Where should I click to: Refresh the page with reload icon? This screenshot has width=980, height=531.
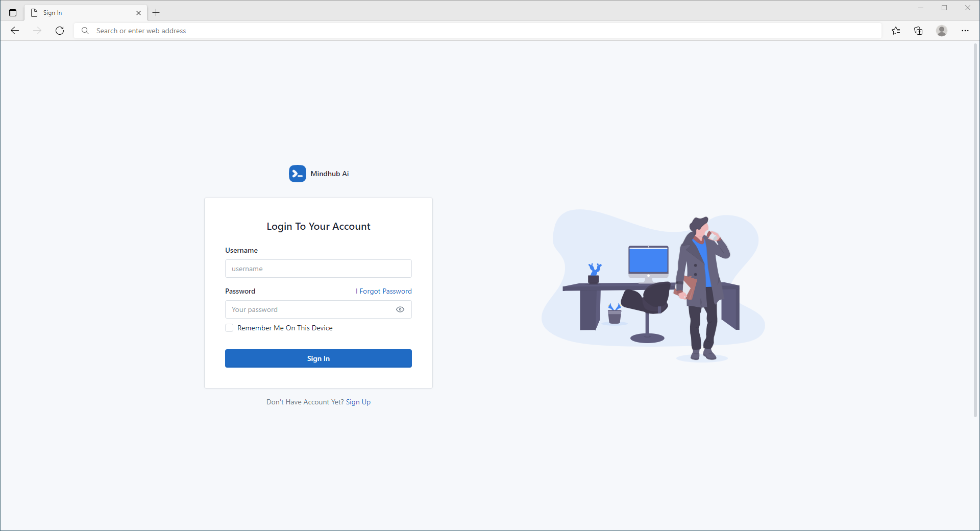pos(60,31)
